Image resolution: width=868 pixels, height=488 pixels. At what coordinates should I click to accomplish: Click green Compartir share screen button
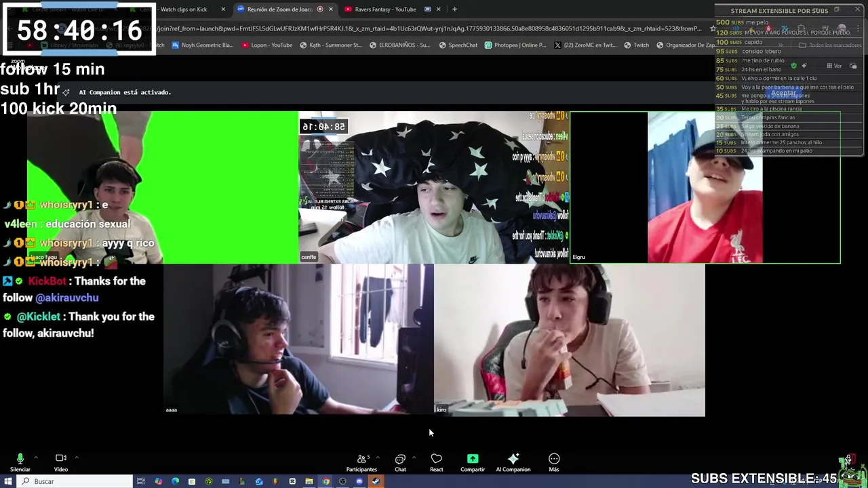tap(473, 463)
